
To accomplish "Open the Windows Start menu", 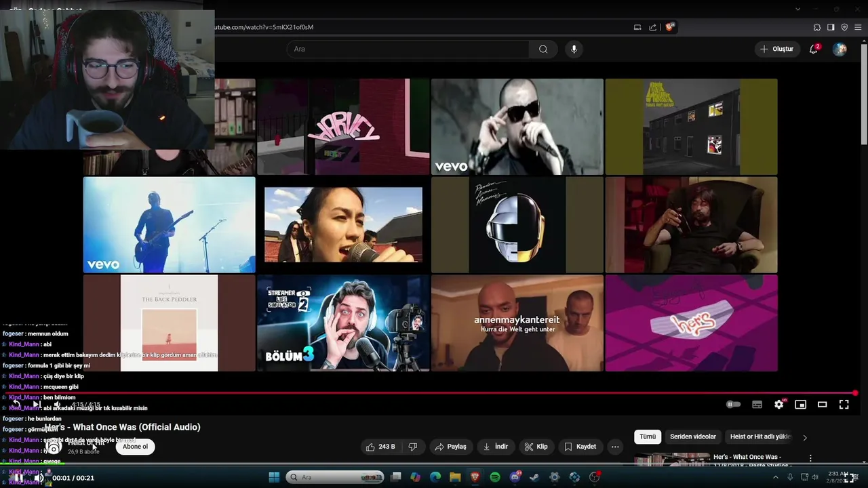I will tap(274, 477).
